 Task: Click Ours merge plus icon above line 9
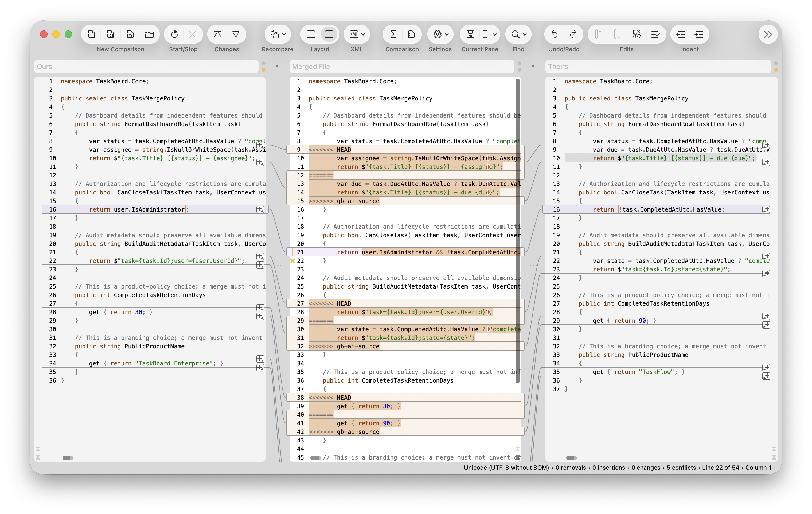[260, 145]
